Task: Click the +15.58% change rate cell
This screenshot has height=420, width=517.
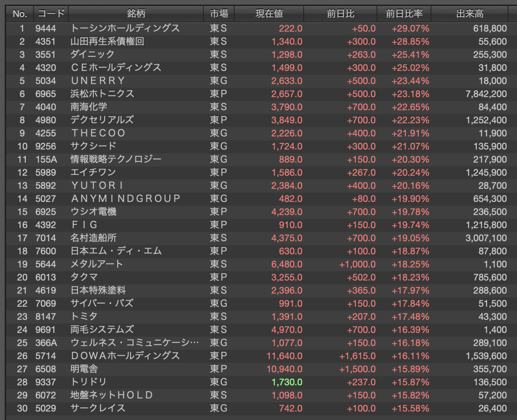Action: tap(410, 408)
